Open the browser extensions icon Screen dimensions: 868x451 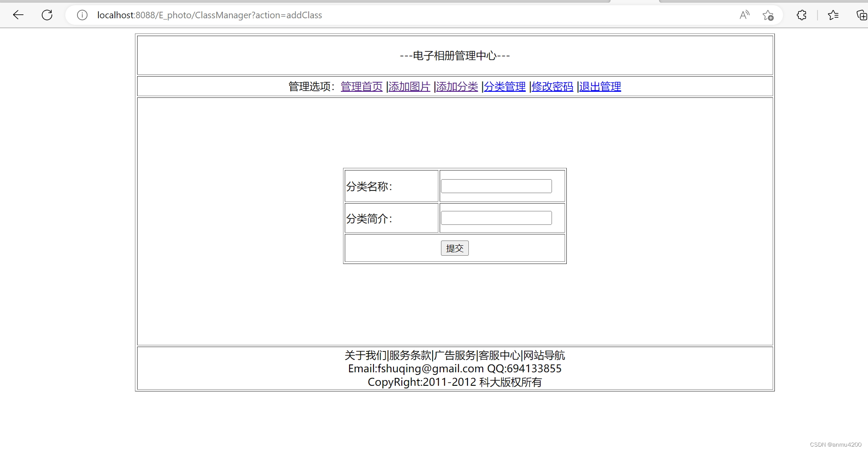(802, 15)
